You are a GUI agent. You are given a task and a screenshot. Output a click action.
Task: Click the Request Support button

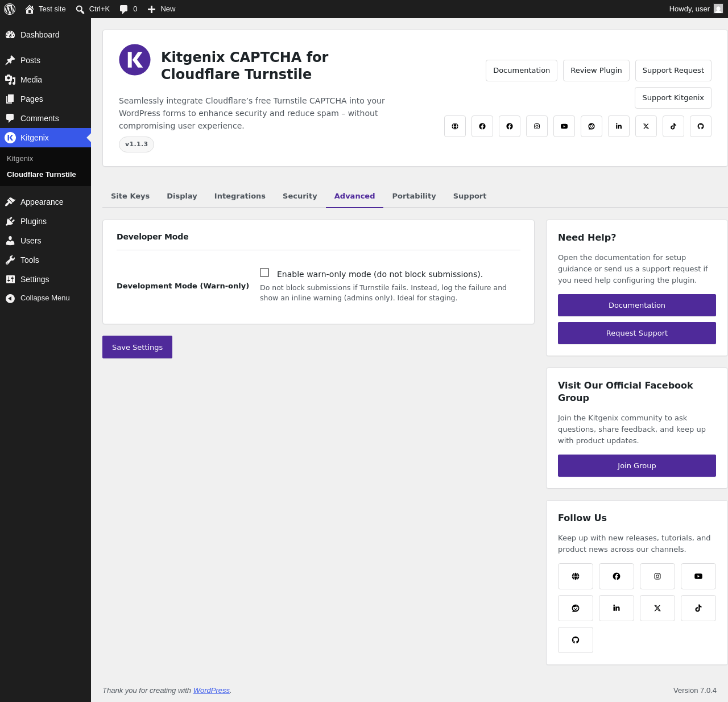coord(637,333)
